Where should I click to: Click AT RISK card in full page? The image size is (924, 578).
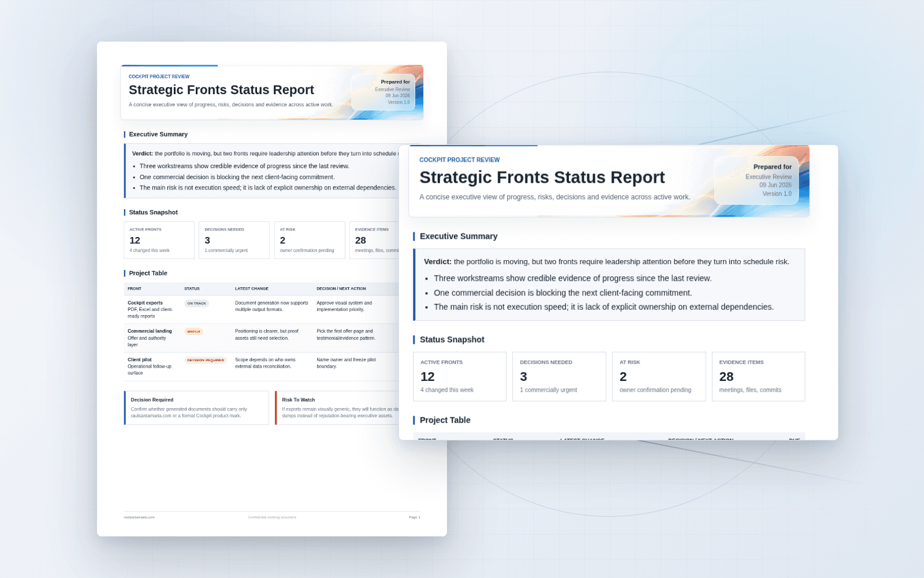310,240
